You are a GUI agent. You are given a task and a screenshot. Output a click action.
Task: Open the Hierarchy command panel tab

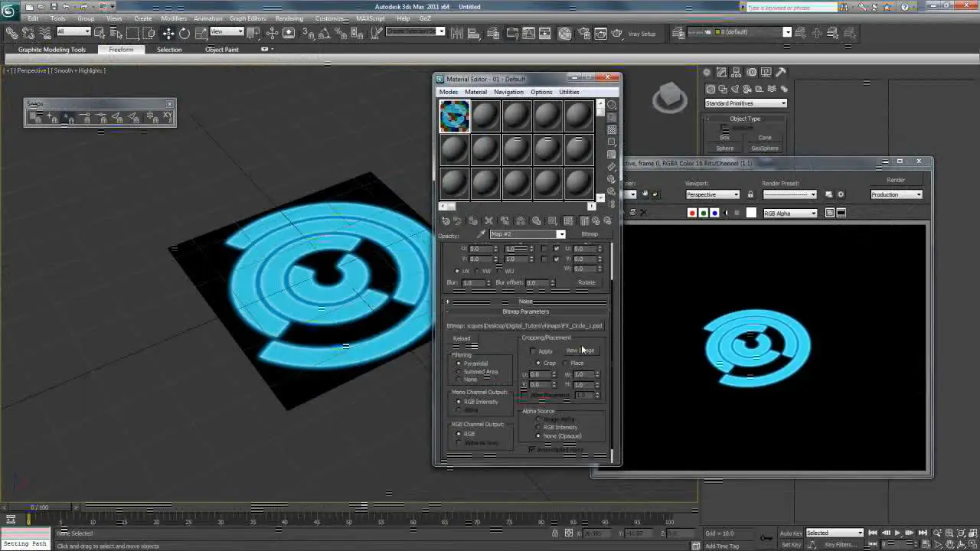[x=737, y=72]
